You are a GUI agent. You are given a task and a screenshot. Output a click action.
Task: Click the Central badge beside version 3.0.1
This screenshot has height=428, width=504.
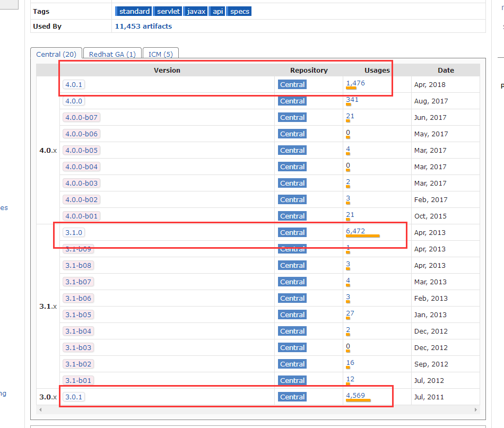pyautogui.click(x=292, y=396)
